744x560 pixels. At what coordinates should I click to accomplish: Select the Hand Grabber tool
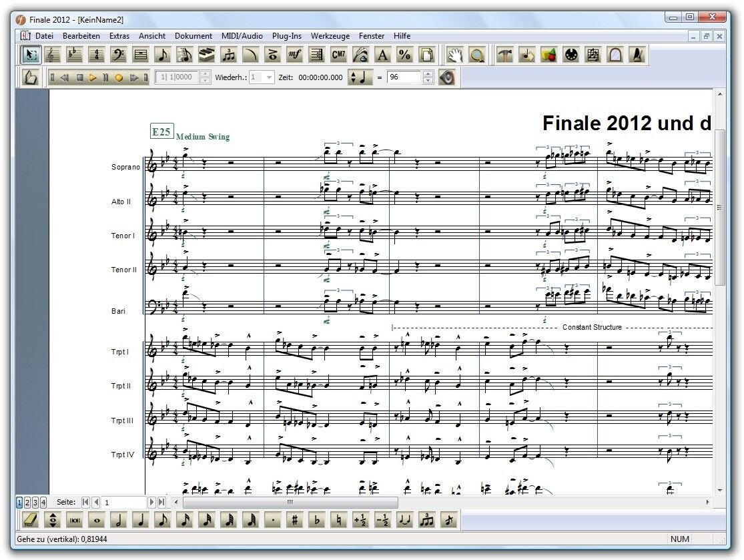(454, 55)
